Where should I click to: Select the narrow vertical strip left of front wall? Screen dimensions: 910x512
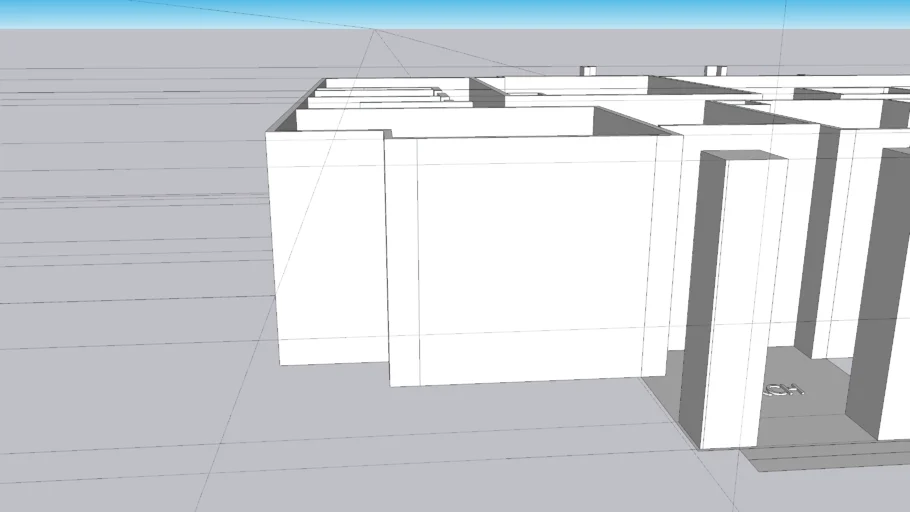[402, 260]
